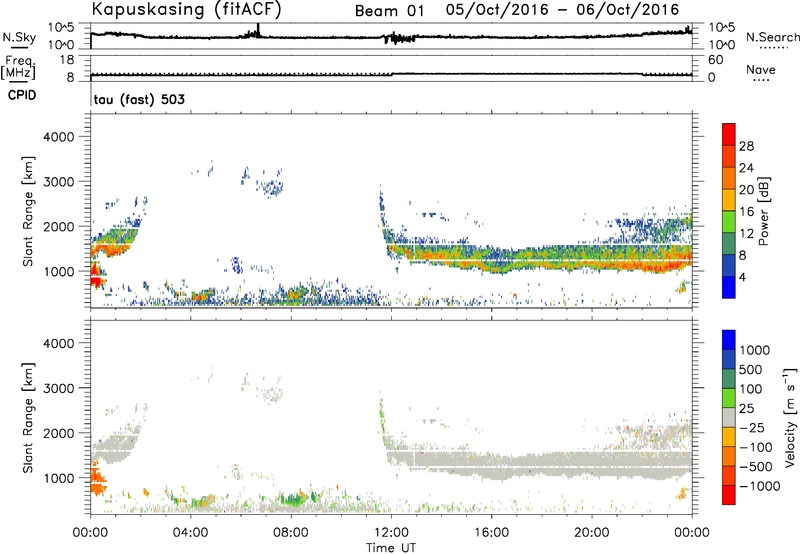Click the "12:00" time tick label
This screenshot has height=554, width=800.
click(391, 533)
